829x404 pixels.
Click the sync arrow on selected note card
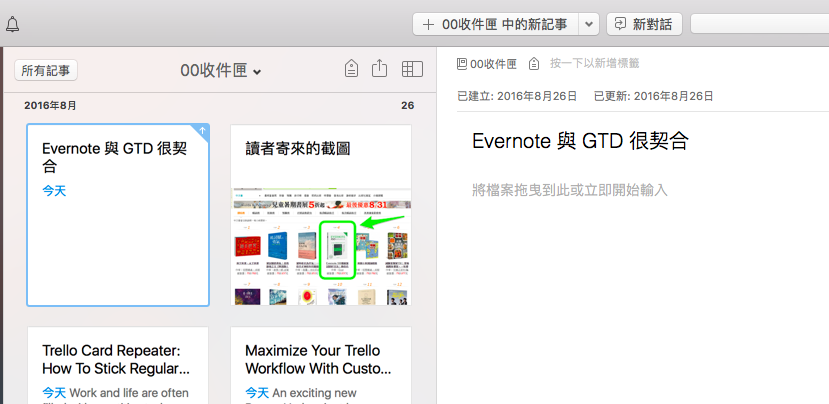point(202,131)
